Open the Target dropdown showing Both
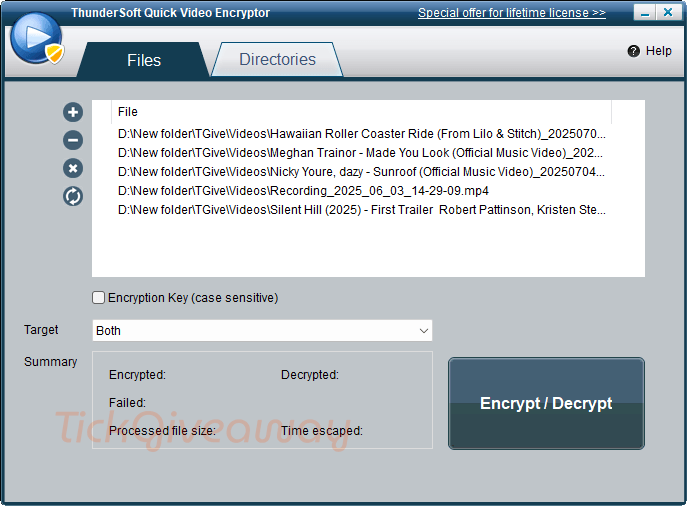This screenshot has height=506, width=687. pos(262,330)
